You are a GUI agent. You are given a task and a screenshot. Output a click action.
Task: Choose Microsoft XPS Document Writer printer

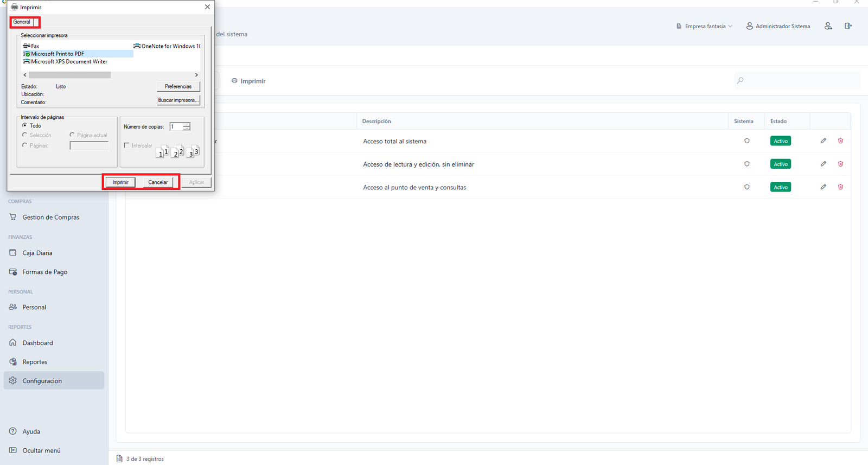click(65, 61)
